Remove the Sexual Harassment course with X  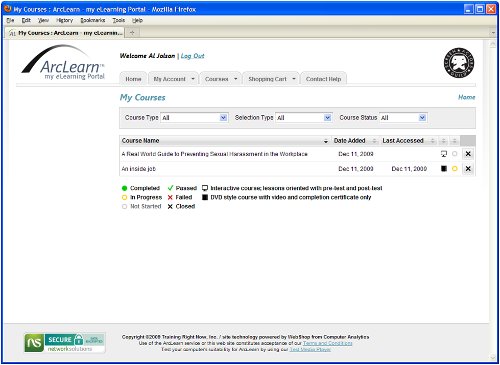(x=468, y=154)
